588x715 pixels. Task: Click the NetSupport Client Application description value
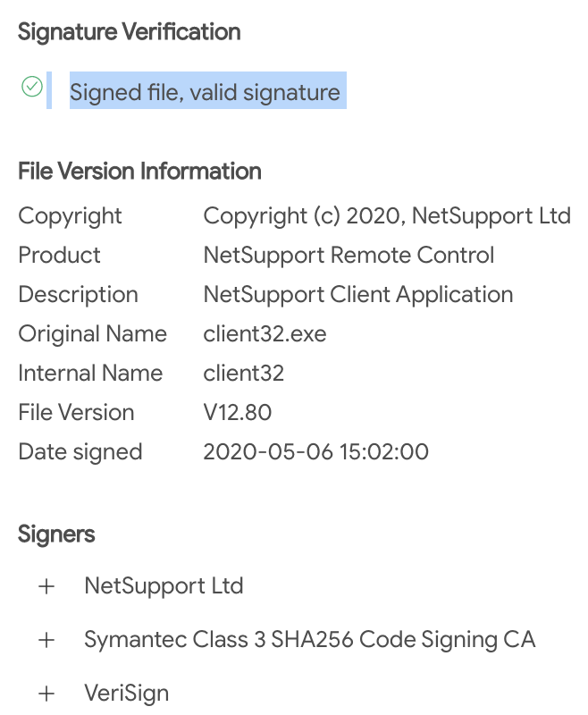click(358, 295)
